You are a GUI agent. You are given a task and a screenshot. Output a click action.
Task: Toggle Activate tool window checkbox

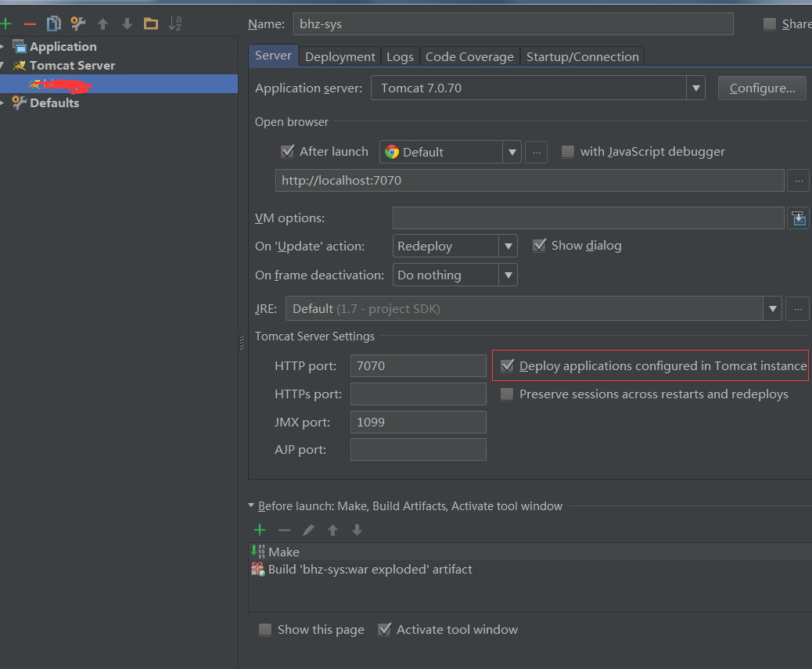tap(384, 629)
